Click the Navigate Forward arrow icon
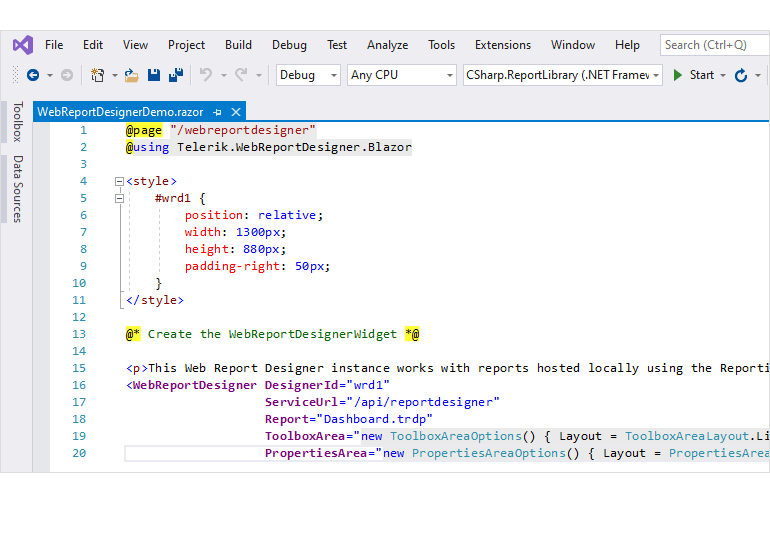The height and width of the screenshot is (533, 770). [x=67, y=75]
